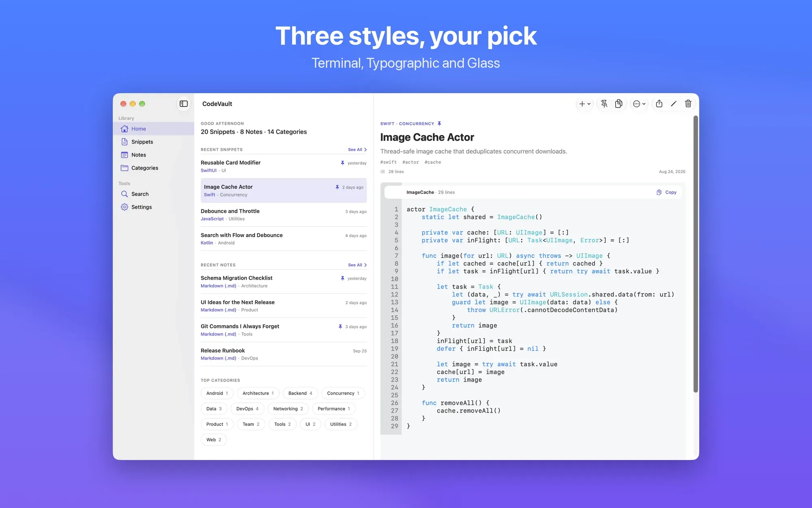Click See All for Recent Notes

click(357, 265)
